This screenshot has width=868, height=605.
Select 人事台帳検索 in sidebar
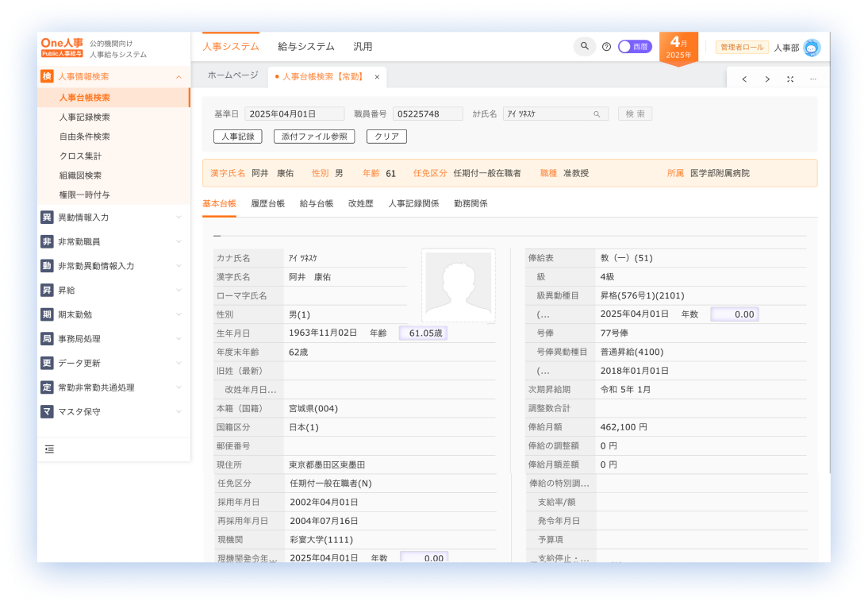[x=114, y=98]
